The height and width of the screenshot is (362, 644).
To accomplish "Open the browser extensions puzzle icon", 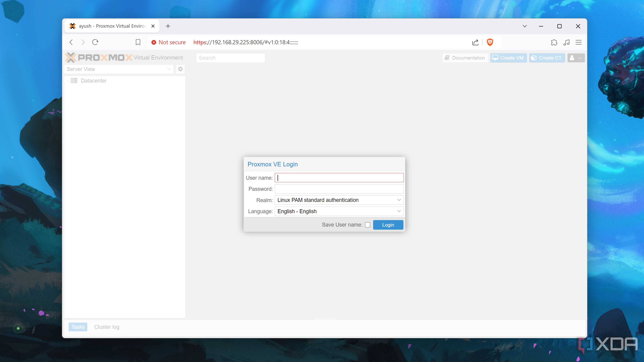I will click(554, 42).
